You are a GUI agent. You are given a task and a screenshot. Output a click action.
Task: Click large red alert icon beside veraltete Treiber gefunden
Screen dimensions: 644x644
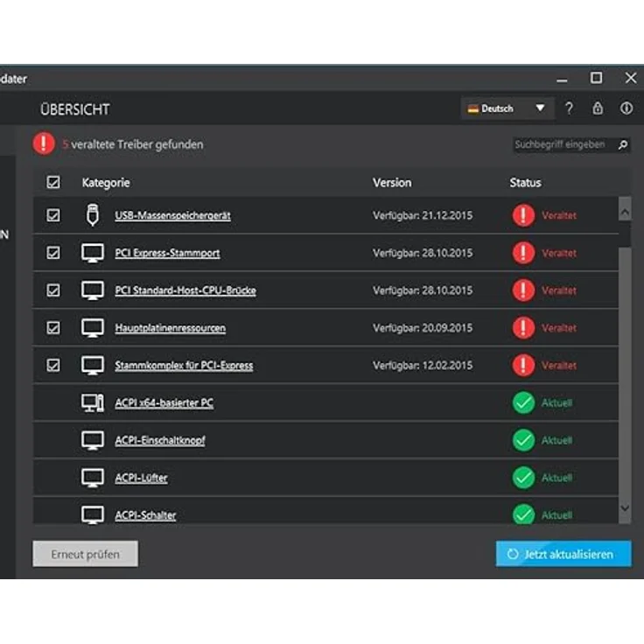coord(44,143)
